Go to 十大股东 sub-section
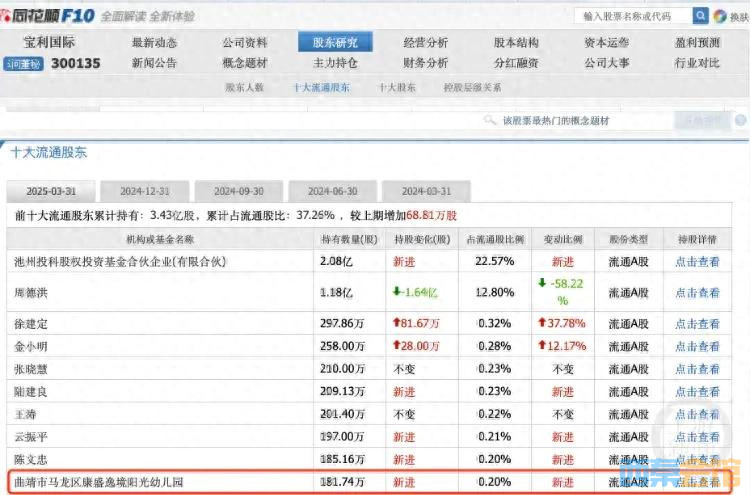 coord(397,88)
